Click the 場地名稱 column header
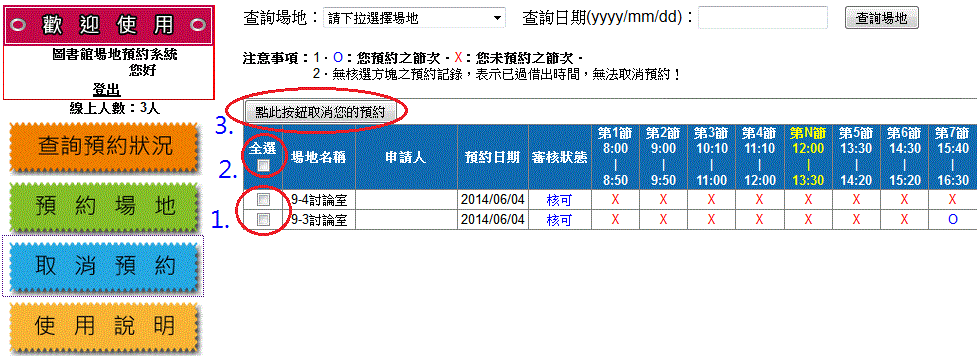977x361 pixels. click(319, 157)
